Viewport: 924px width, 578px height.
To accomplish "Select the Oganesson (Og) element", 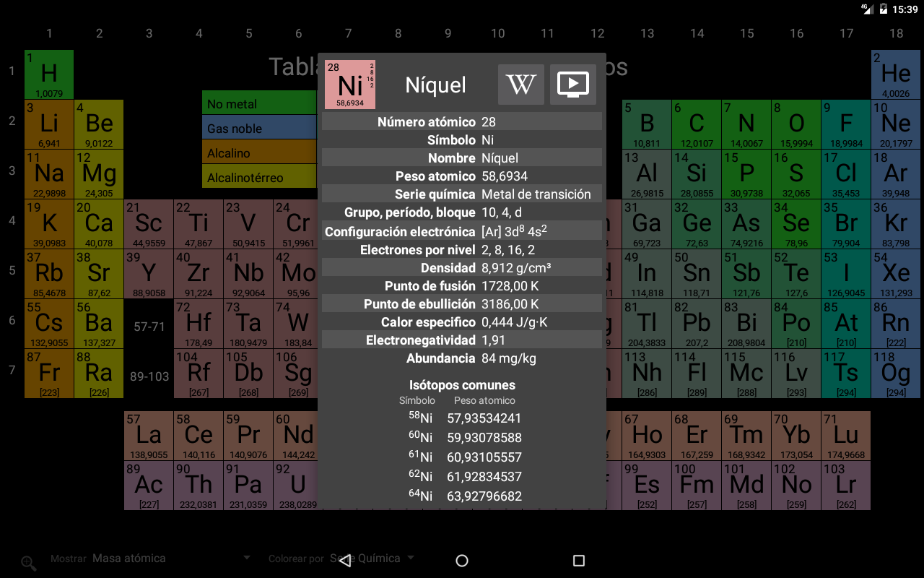I will [x=895, y=374].
